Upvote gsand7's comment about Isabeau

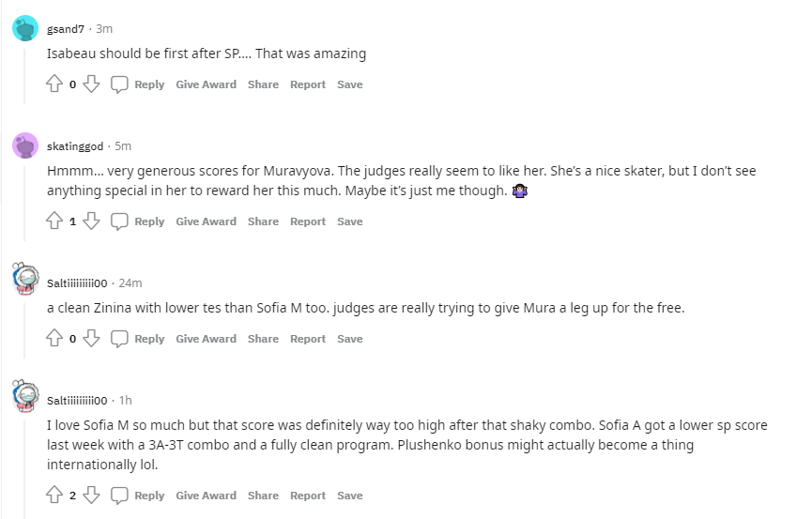point(54,84)
